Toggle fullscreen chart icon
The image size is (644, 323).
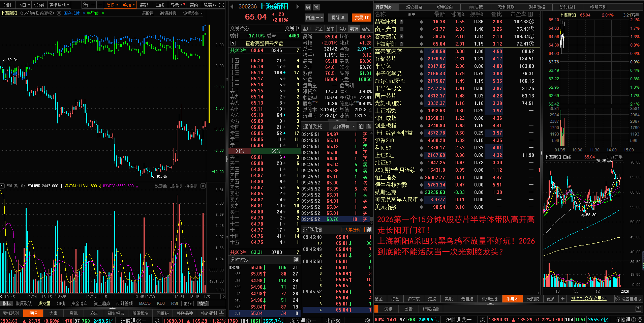[221, 5]
